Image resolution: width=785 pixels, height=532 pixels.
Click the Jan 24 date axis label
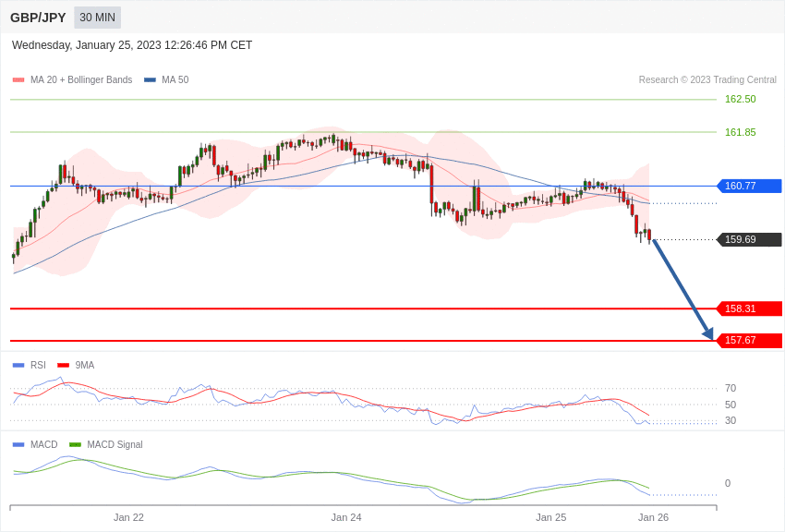346,517
